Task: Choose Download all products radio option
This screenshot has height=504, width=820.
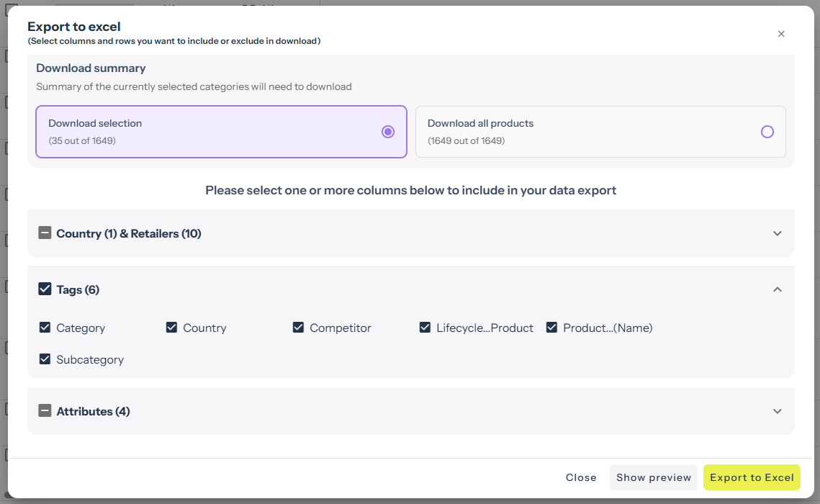Action: [x=767, y=132]
